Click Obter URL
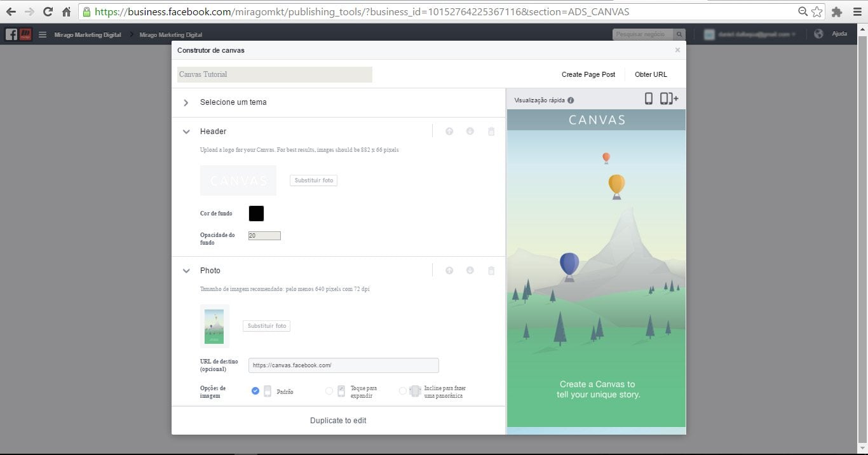Image resolution: width=868 pixels, height=455 pixels. click(x=651, y=74)
